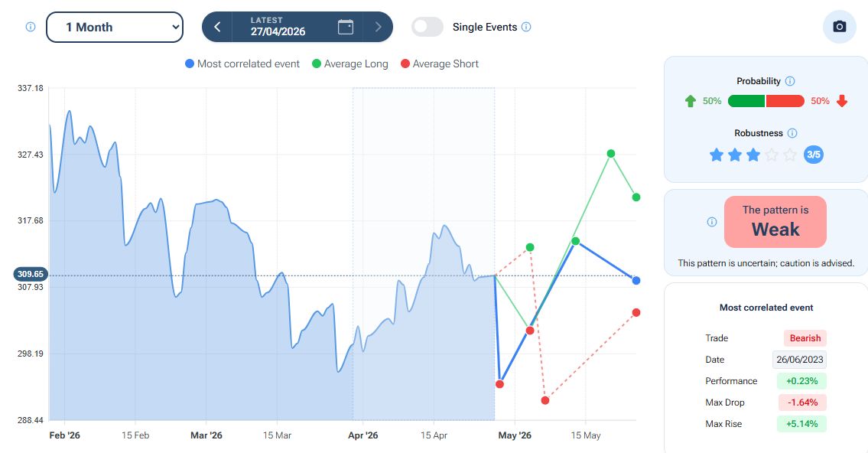Click info icon beside pattern Weak badge
The image size is (868, 453).
coord(712,222)
